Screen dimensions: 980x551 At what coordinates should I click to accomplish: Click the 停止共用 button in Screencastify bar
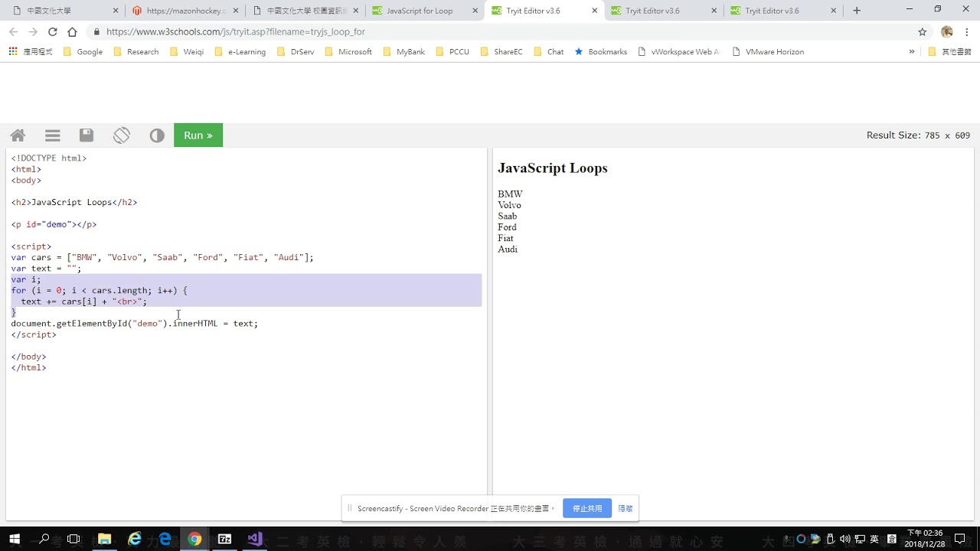click(x=587, y=508)
